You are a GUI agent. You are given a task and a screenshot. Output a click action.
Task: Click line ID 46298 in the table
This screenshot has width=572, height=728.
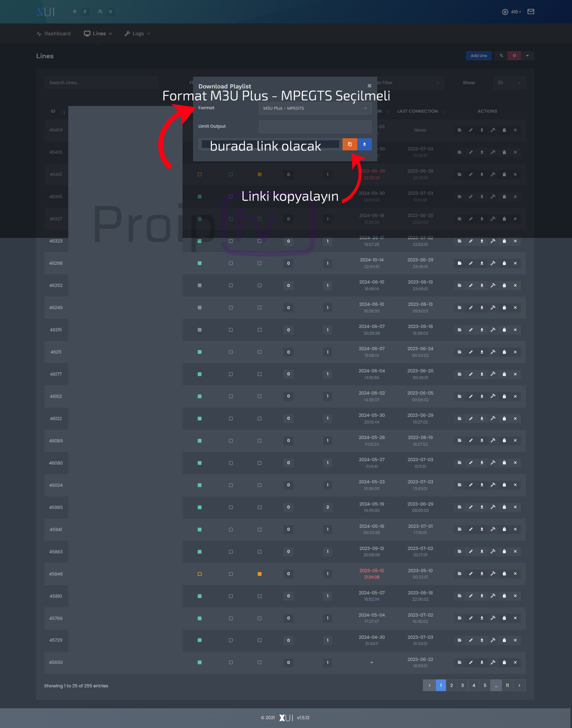tap(56, 263)
